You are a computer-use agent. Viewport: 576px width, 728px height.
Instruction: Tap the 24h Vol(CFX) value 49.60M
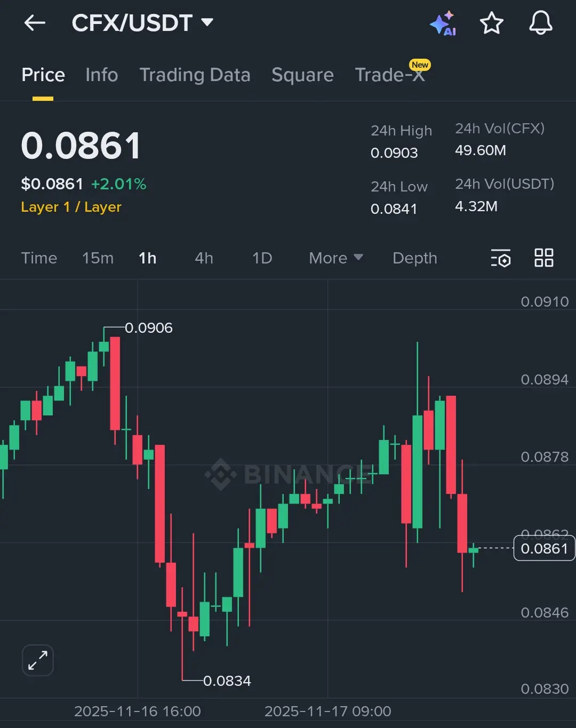(x=481, y=150)
